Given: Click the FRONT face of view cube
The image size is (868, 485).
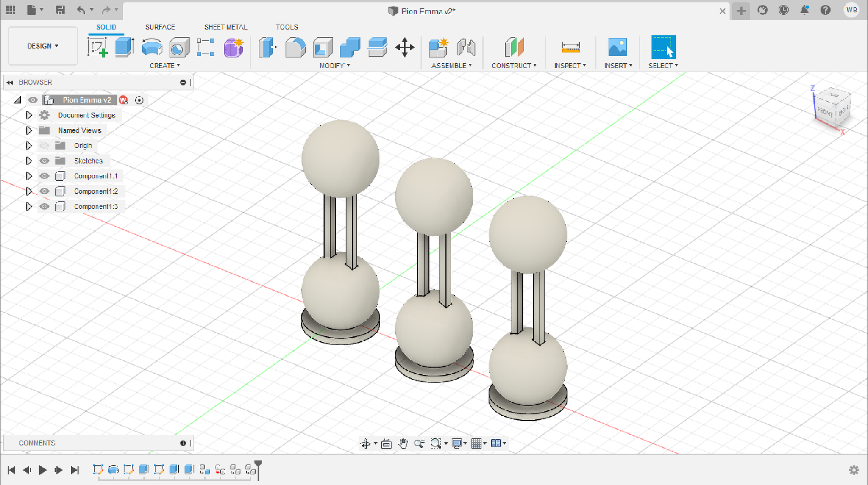Looking at the screenshot, I should click(824, 112).
